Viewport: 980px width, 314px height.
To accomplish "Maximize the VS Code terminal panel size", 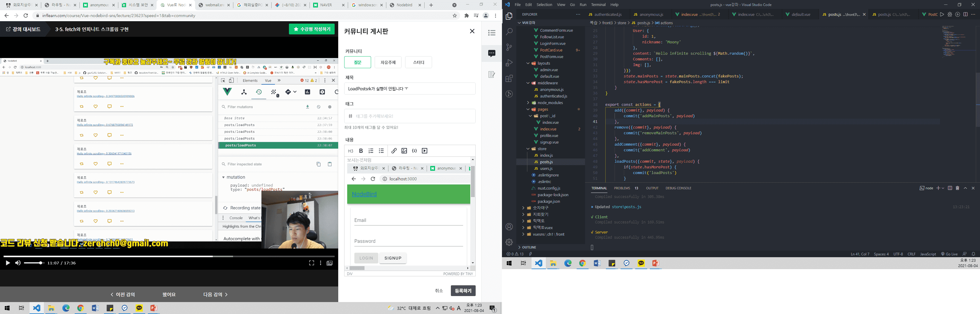I will [x=966, y=188].
